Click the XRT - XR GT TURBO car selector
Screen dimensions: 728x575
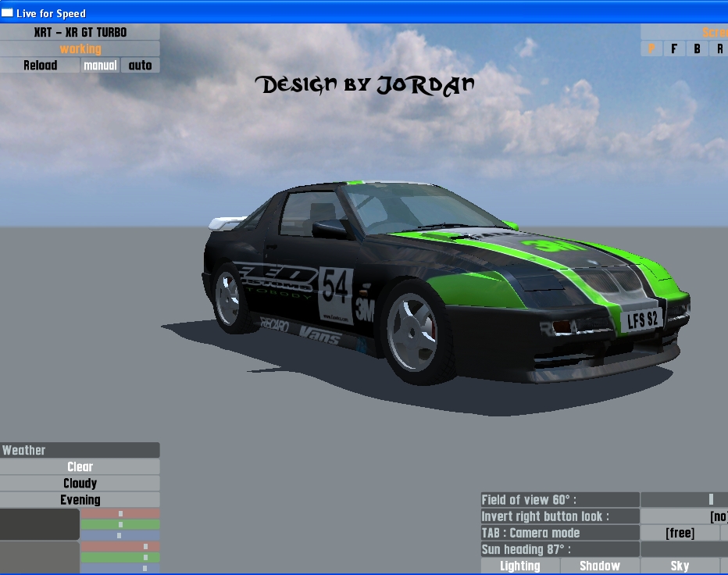80,32
